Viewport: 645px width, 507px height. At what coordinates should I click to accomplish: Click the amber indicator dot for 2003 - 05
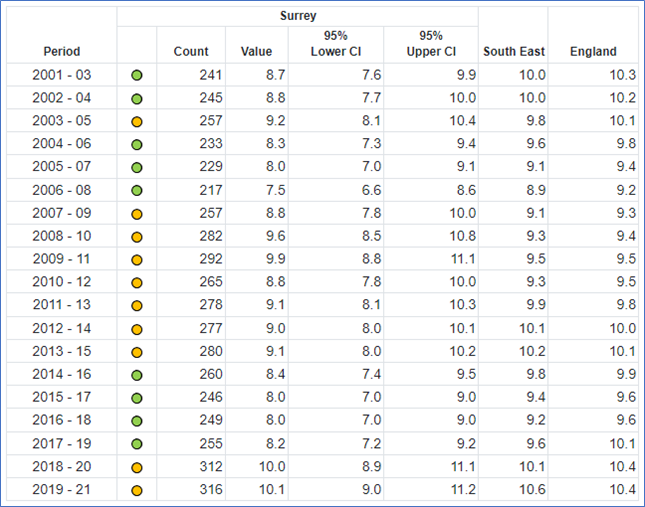tap(137, 122)
